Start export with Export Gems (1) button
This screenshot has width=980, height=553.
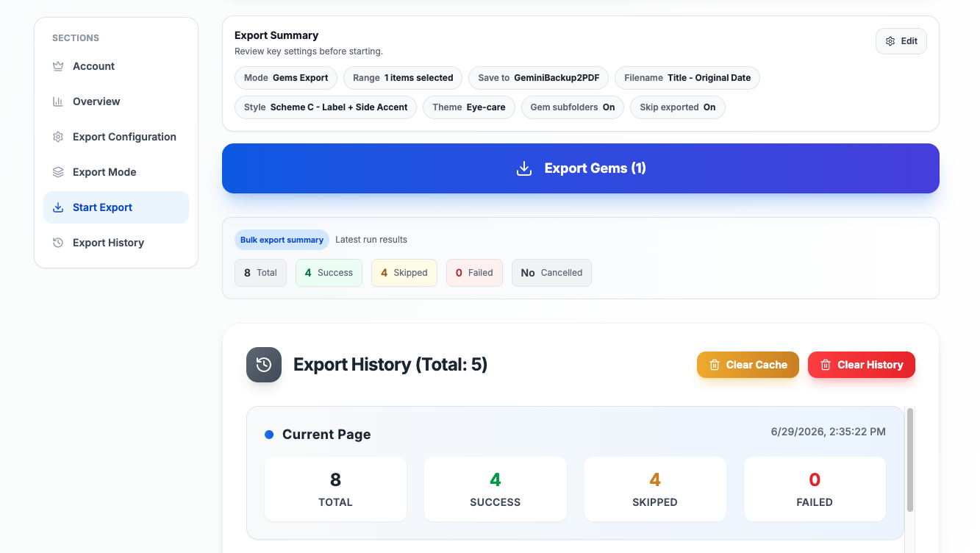(x=581, y=168)
